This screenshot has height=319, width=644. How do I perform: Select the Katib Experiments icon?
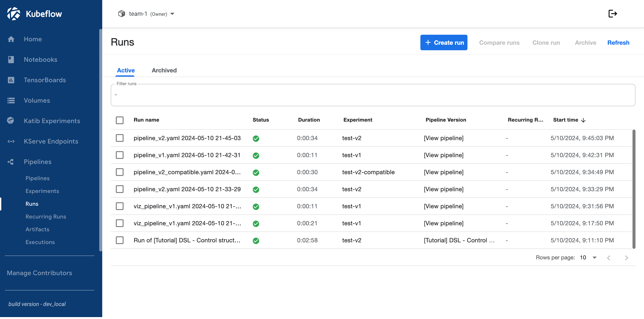pos(11,121)
